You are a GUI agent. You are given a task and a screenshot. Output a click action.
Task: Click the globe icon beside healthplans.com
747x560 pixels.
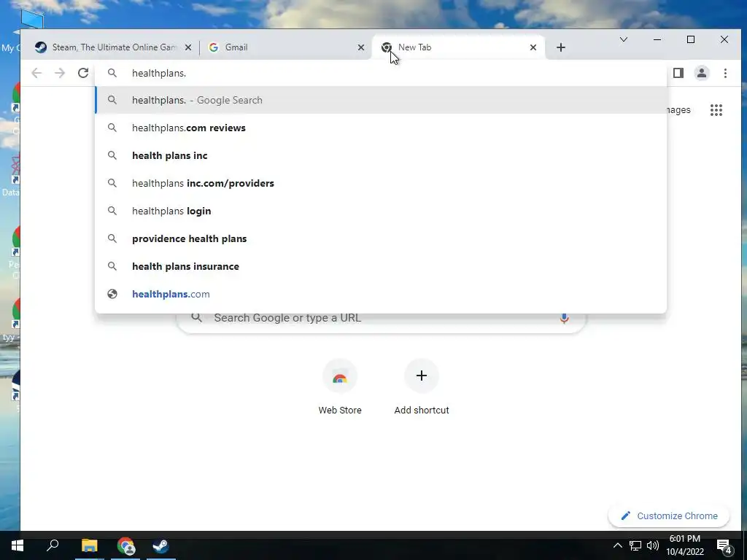[x=112, y=294]
